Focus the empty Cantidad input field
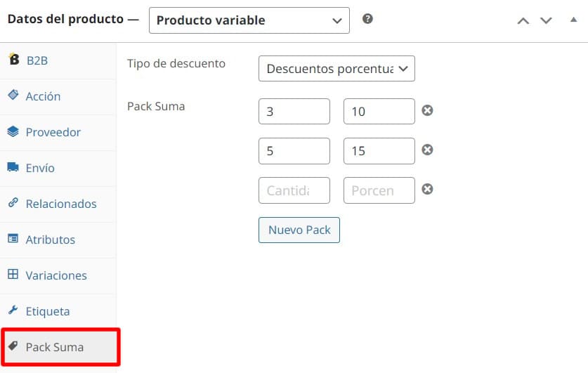 click(x=294, y=190)
